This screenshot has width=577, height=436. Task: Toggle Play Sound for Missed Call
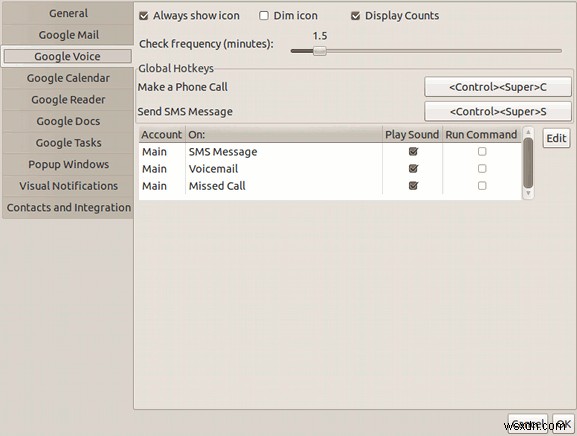click(413, 185)
